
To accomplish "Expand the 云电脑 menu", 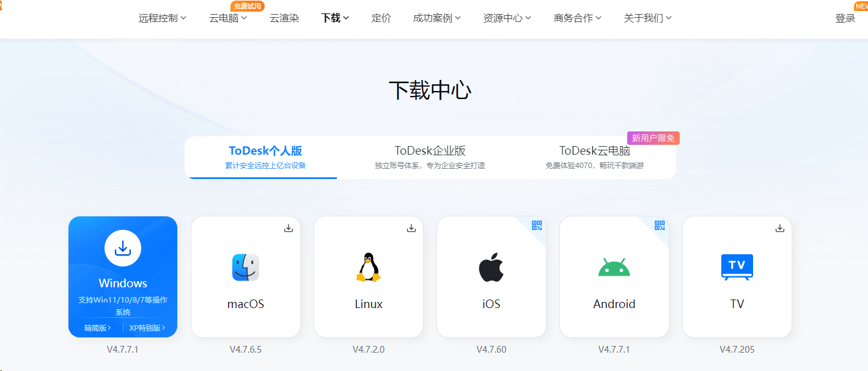I will pyautogui.click(x=228, y=18).
